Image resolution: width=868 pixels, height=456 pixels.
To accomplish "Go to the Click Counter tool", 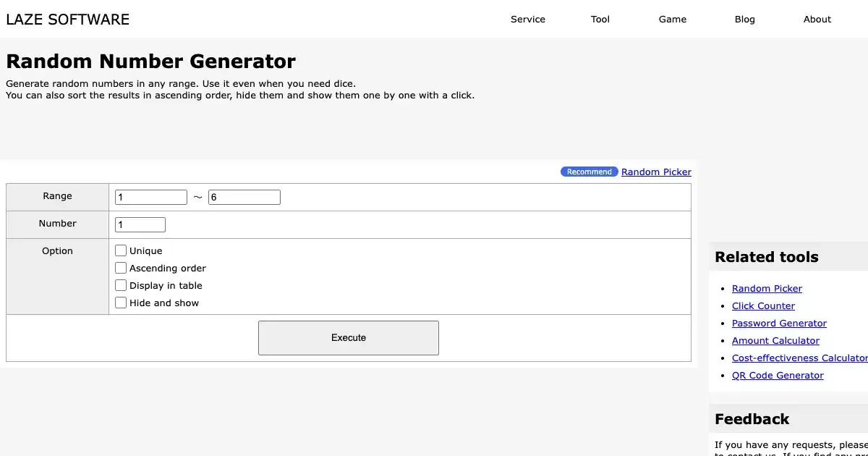I will [x=763, y=306].
